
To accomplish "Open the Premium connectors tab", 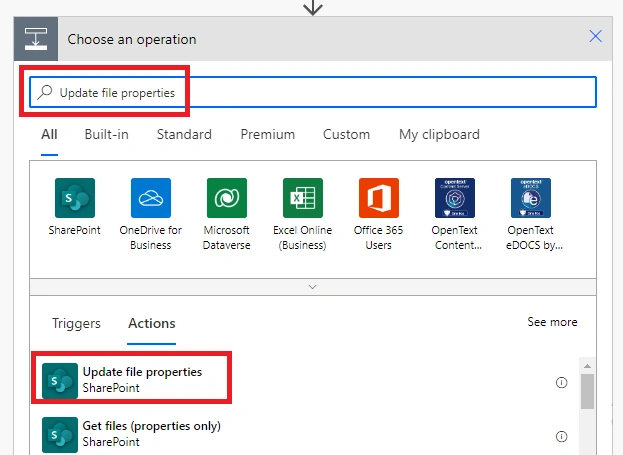I will pos(267,134).
